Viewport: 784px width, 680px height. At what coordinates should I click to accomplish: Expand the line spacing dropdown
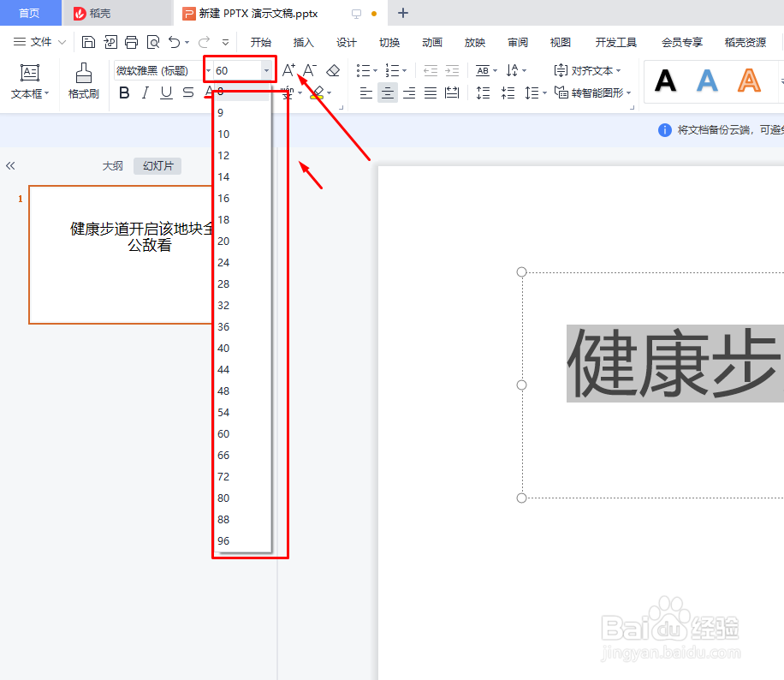click(544, 92)
